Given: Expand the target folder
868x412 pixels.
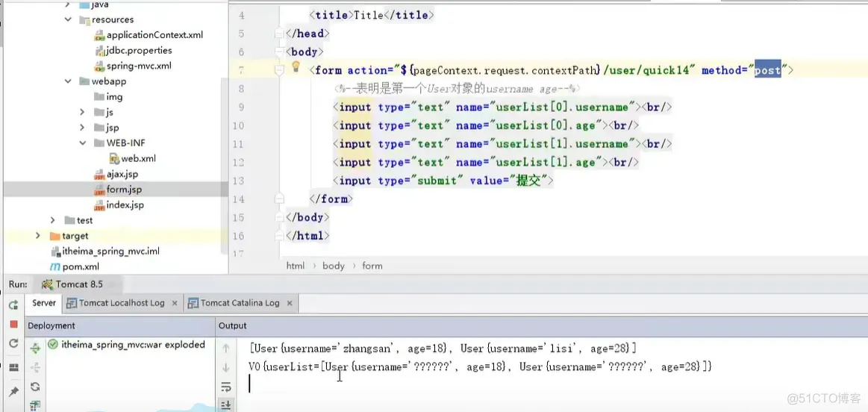Looking at the screenshot, I should 37,236.
